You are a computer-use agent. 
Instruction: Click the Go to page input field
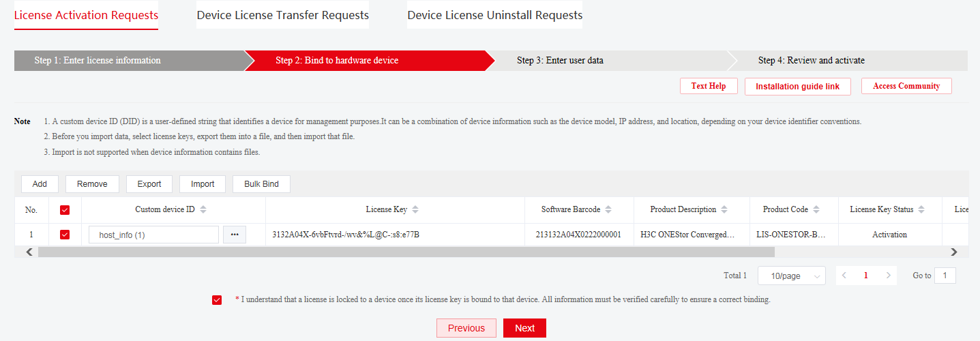(x=945, y=276)
